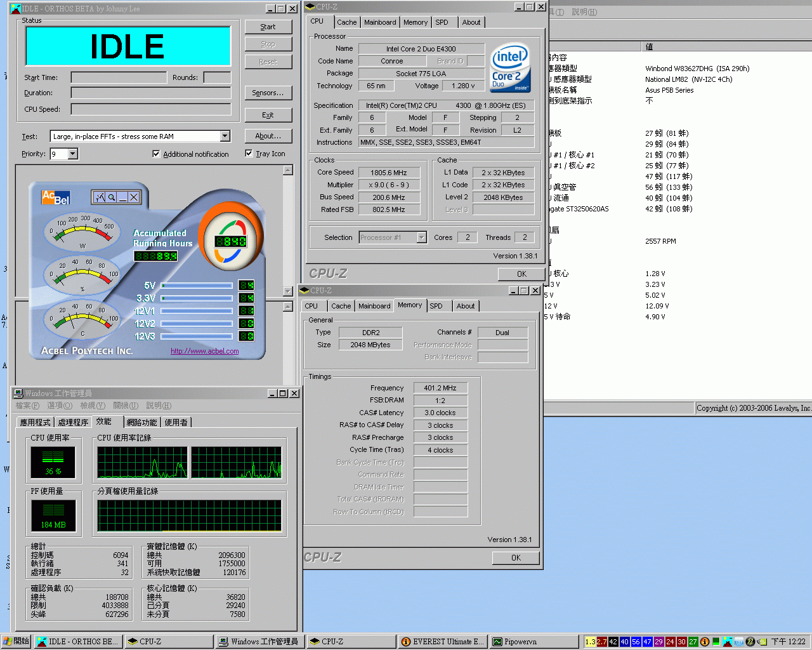This screenshot has width=812, height=650.
Task: Switch to Pipowervn taskbar item
Action: [x=535, y=642]
